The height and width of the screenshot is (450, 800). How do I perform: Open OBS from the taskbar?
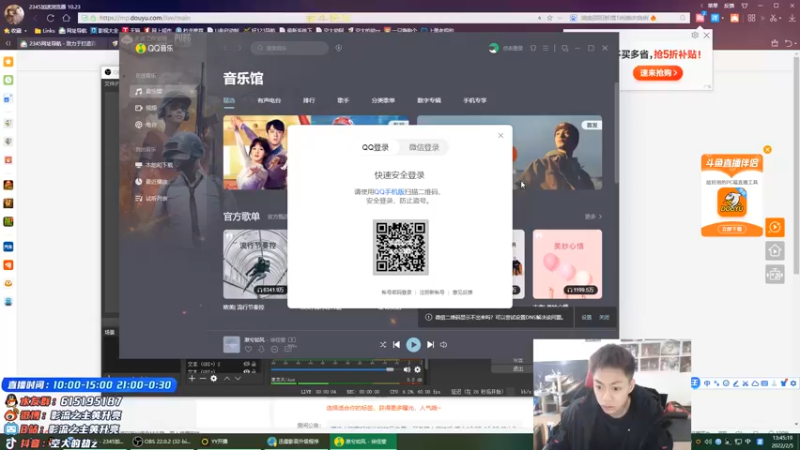click(162, 442)
